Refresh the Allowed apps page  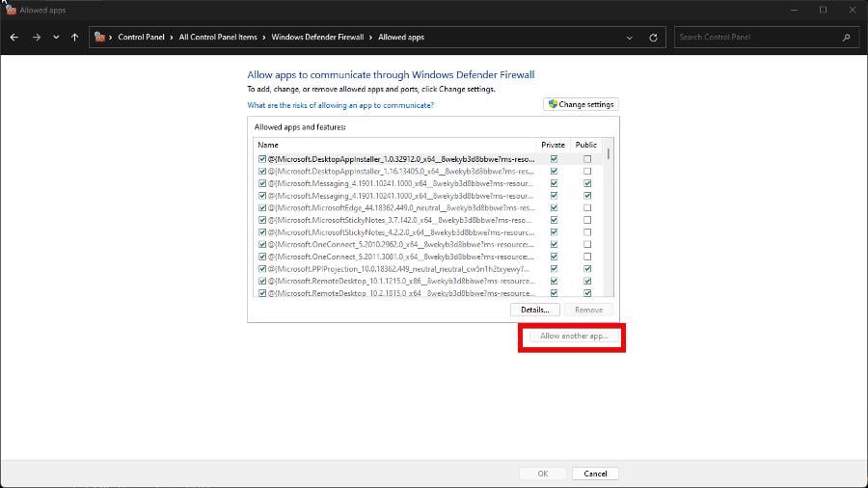[x=653, y=38]
